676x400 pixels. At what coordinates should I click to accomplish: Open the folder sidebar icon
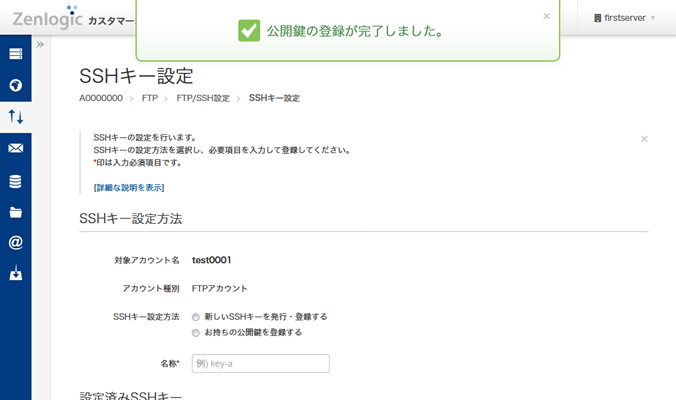[x=16, y=212]
